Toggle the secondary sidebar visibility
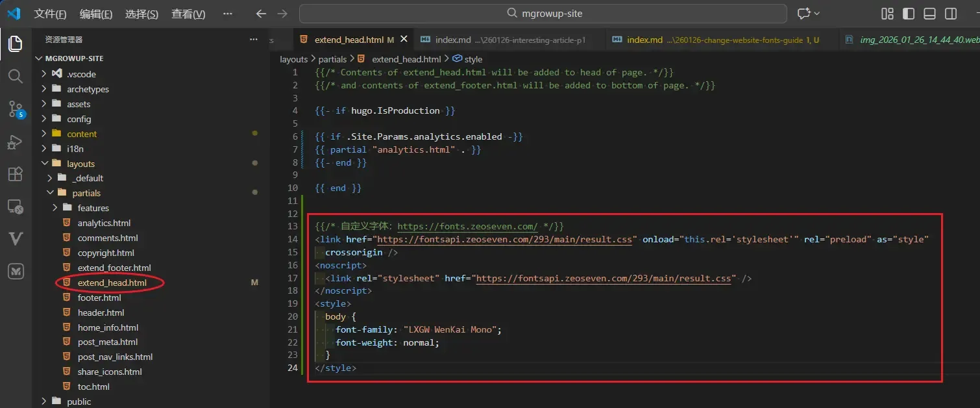Image resolution: width=980 pixels, height=408 pixels. click(950, 13)
